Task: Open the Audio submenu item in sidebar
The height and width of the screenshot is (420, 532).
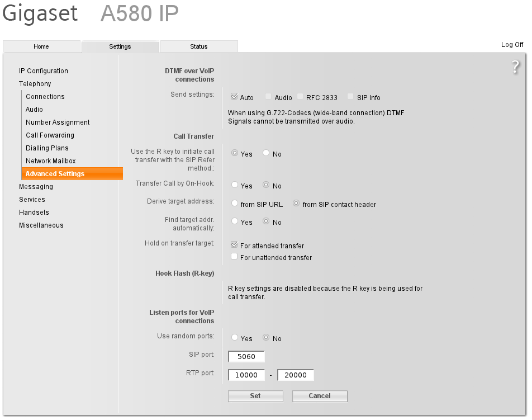Action: tap(34, 109)
